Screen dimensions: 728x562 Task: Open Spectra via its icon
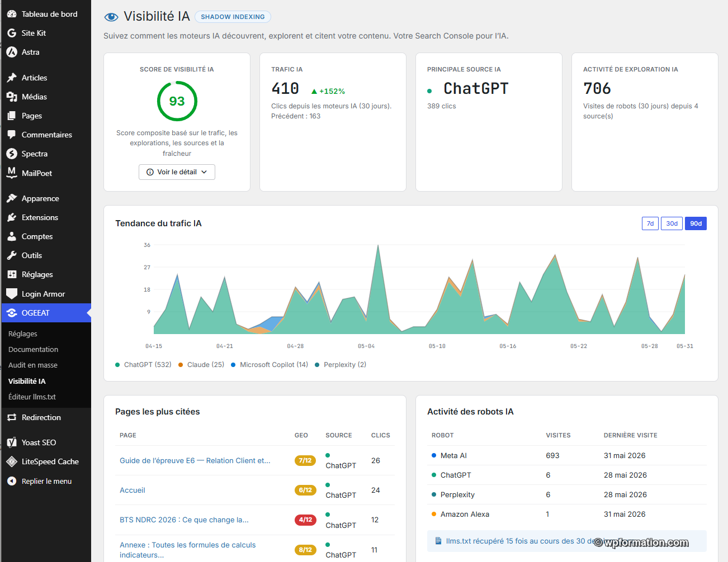tap(12, 154)
